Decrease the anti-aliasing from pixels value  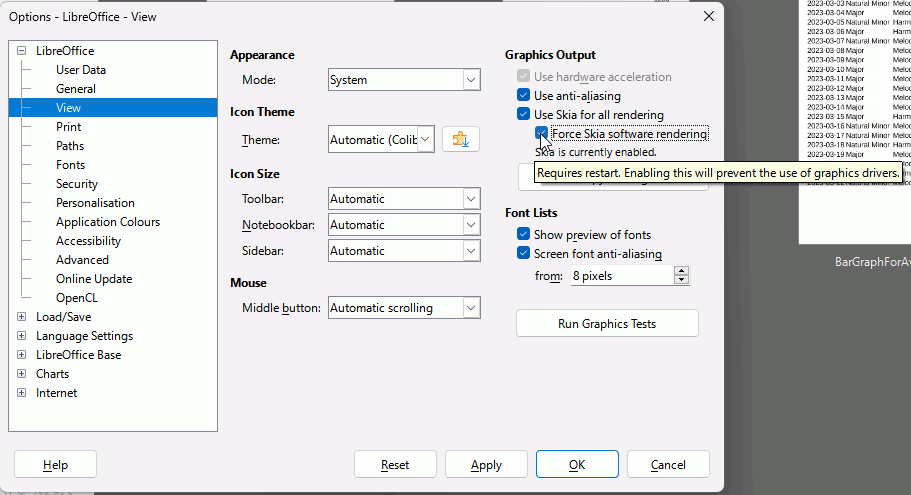(x=682, y=280)
